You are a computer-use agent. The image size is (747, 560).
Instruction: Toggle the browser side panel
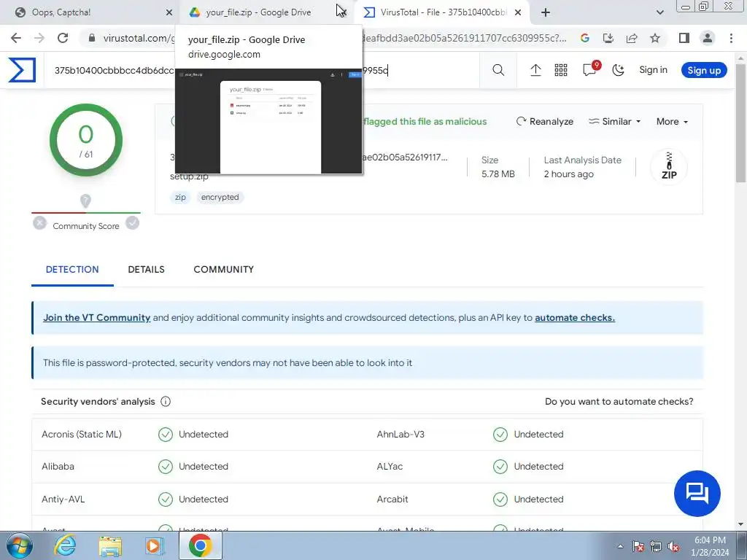pyautogui.click(x=684, y=38)
